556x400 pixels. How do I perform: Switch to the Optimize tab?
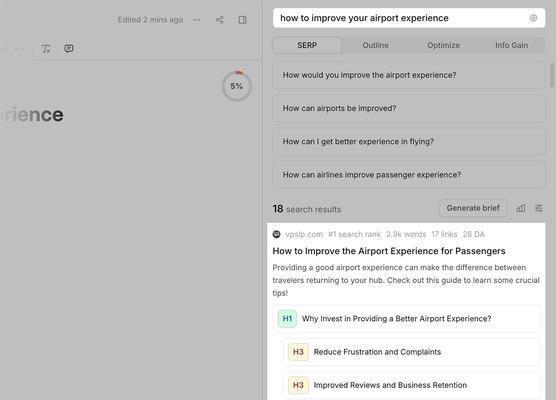pyautogui.click(x=443, y=45)
